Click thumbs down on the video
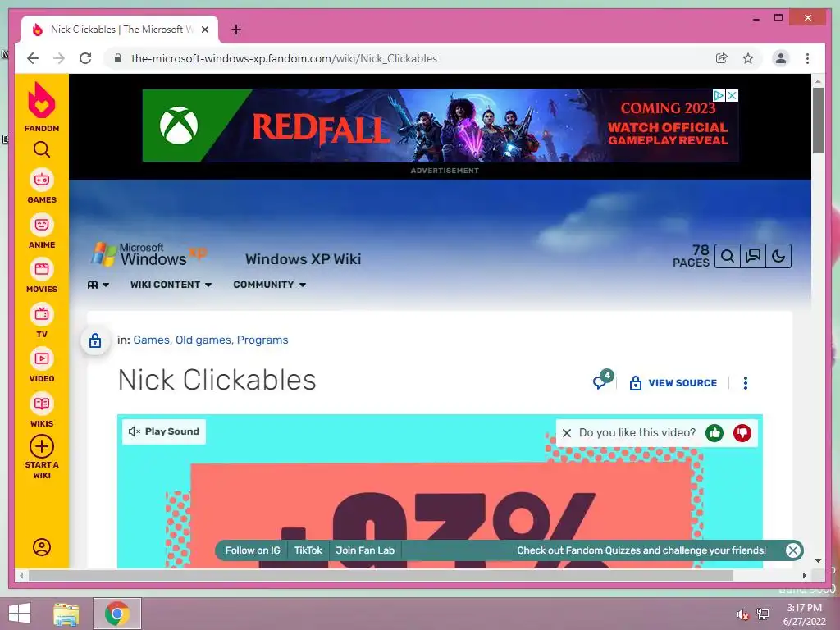This screenshot has height=630, width=840. click(742, 433)
